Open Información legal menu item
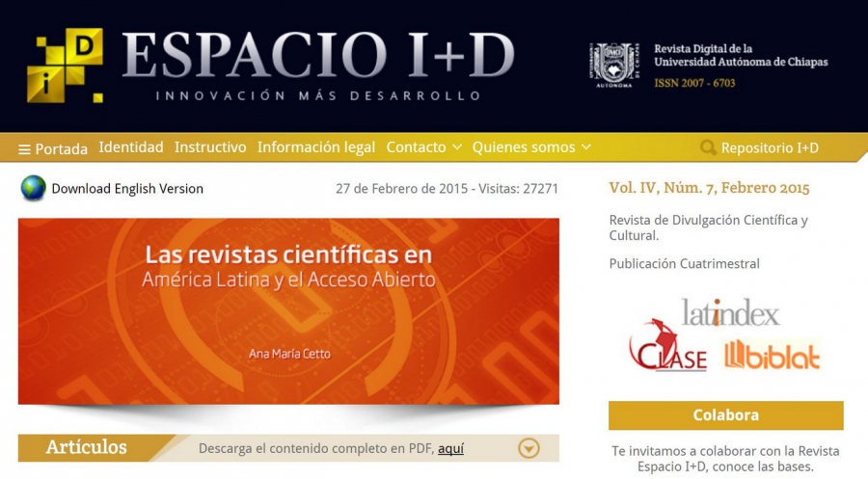868x479 pixels. coord(316,147)
